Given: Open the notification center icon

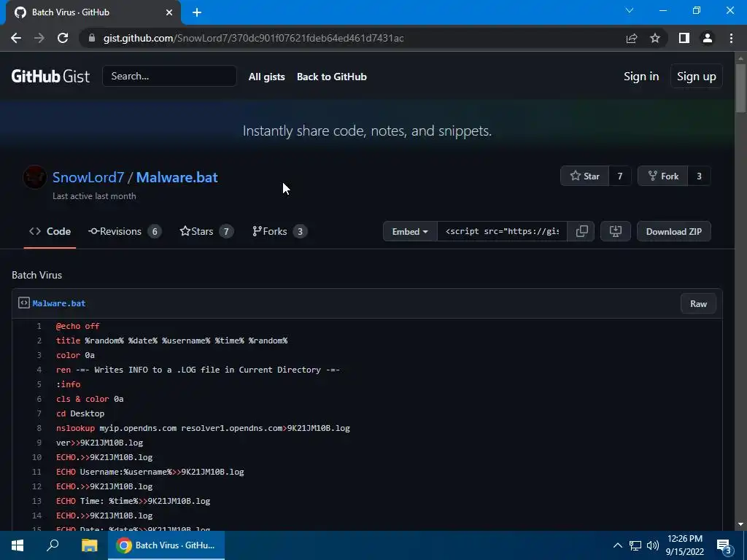Looking at the screenshot, I should point(724,545).
